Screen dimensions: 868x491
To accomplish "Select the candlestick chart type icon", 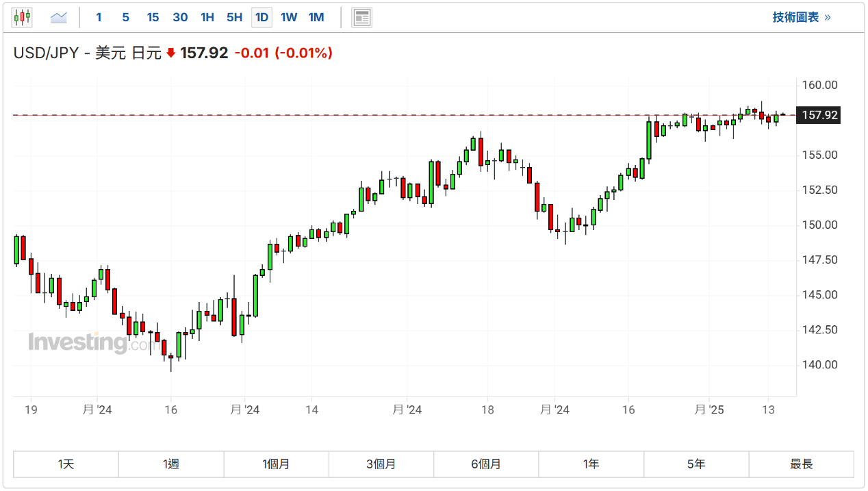I will click(x=22, y=17).
